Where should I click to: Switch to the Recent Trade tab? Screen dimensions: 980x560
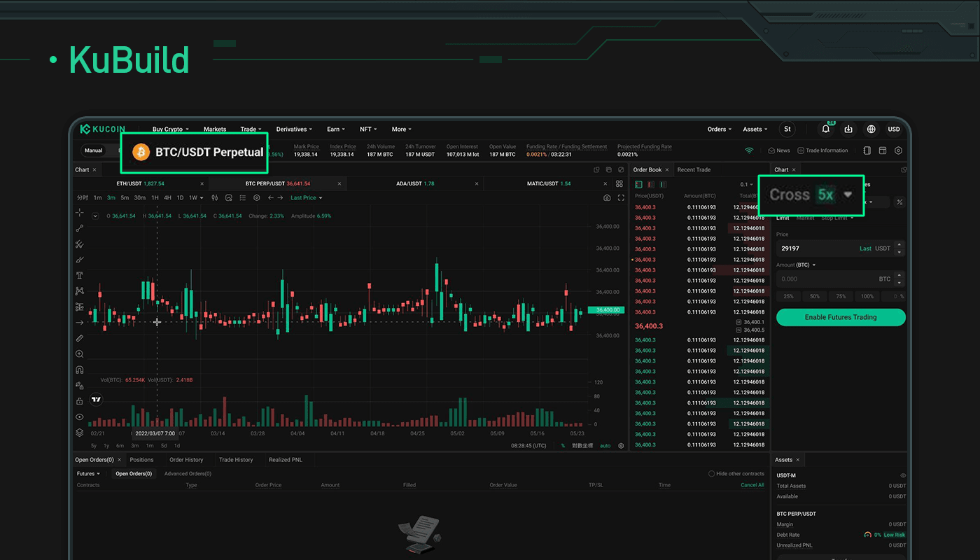point(694,169)
